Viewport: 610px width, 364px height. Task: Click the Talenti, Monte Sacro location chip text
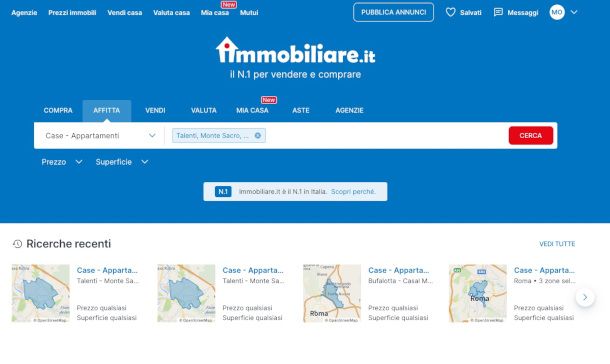tap(212, 135)
